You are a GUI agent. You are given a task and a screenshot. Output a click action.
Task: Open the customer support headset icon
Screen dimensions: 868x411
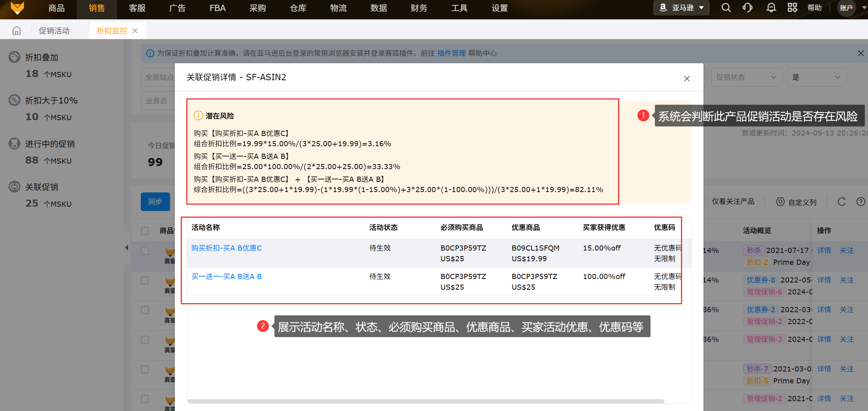click(x=747, y=8)
